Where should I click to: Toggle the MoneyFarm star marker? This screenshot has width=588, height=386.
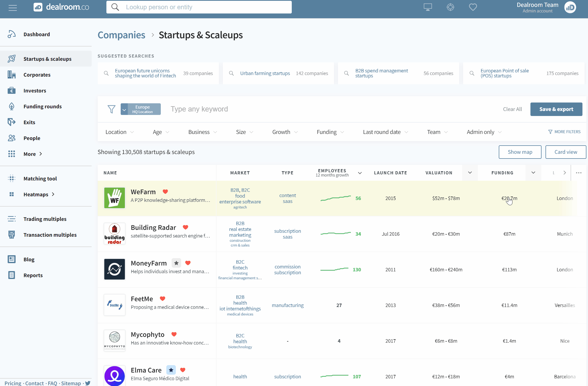point(176,263)
